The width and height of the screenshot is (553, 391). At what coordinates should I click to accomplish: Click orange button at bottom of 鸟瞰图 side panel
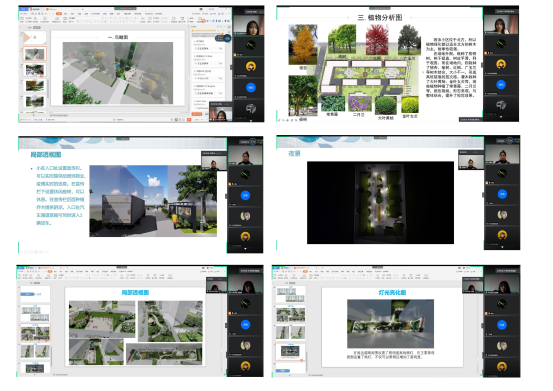197,114
